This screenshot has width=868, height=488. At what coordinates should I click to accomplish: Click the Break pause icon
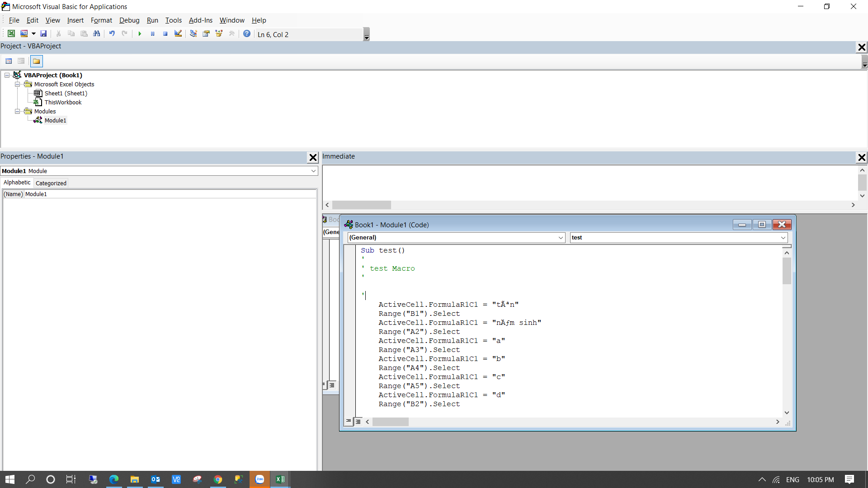click(x=152, y=34)
